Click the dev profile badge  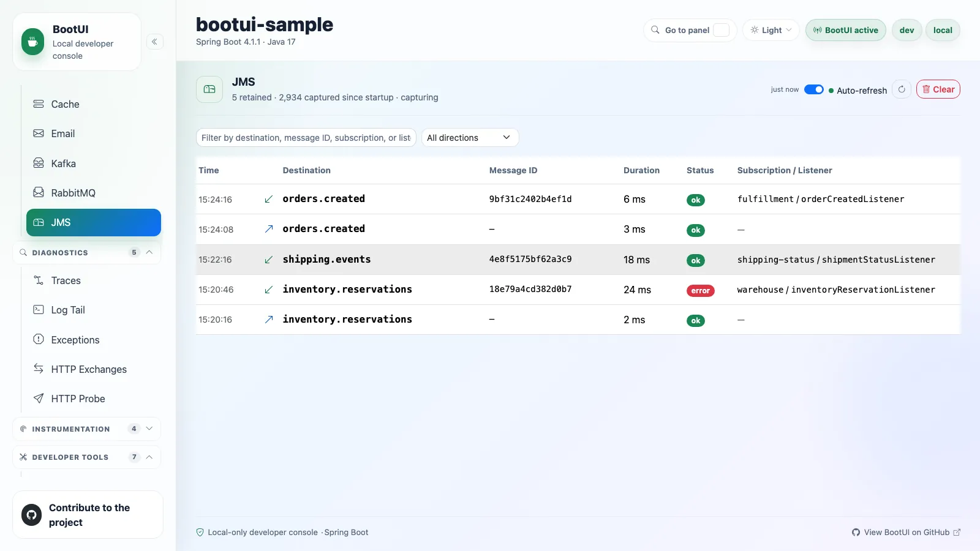(x=907, y=30)
